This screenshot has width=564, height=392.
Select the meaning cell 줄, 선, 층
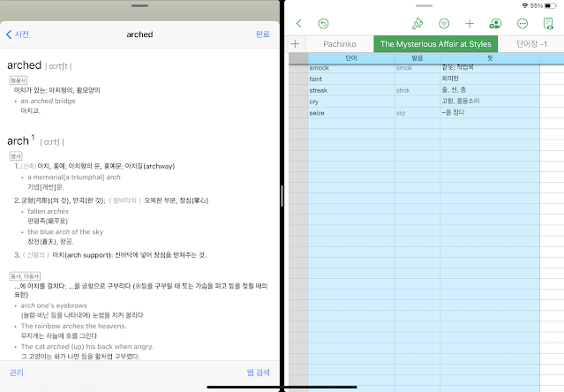pyautogui.click(x=490, y=90)
